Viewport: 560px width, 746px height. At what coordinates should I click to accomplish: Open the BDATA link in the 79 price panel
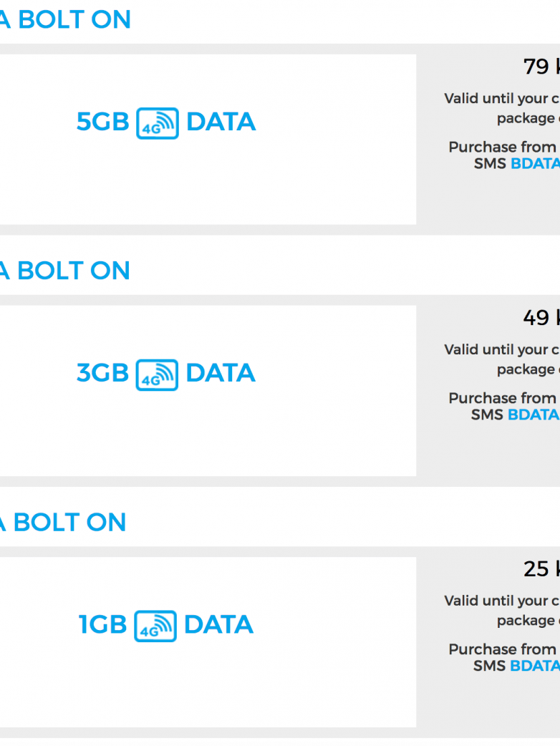point(535,164)
